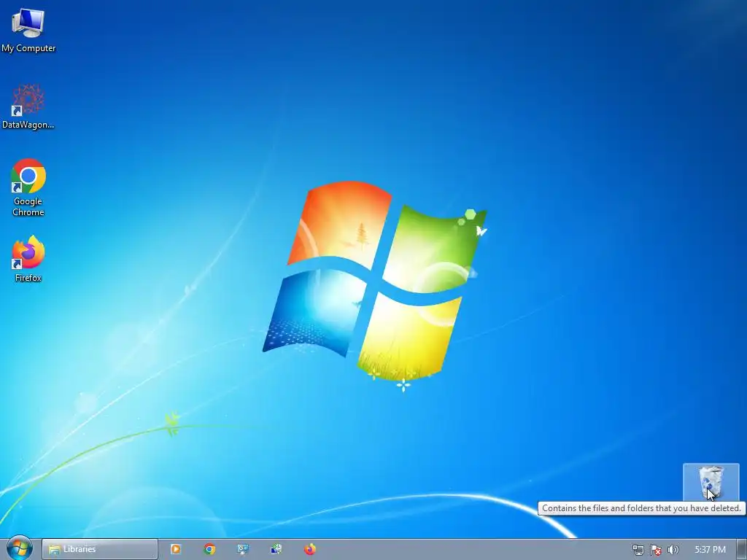Click the Show Desktop strip
Viewport: 747px width, 560px height.
pos(742,549)
